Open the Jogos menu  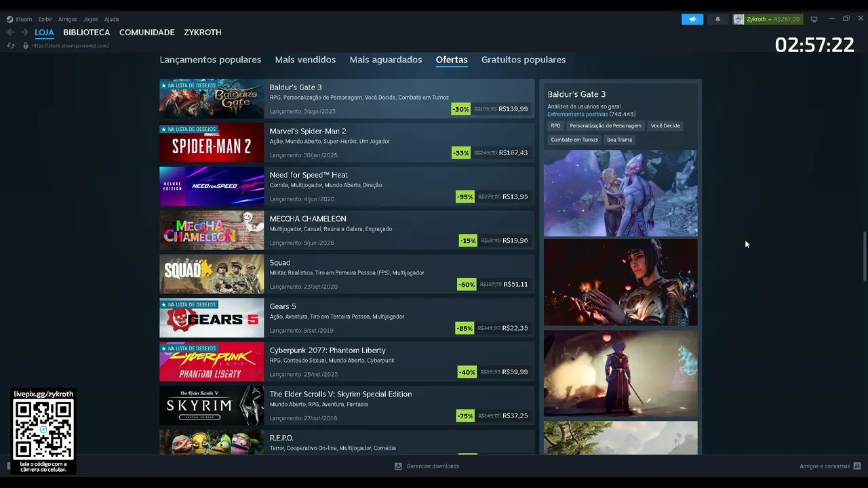click(x=90, y=19)
